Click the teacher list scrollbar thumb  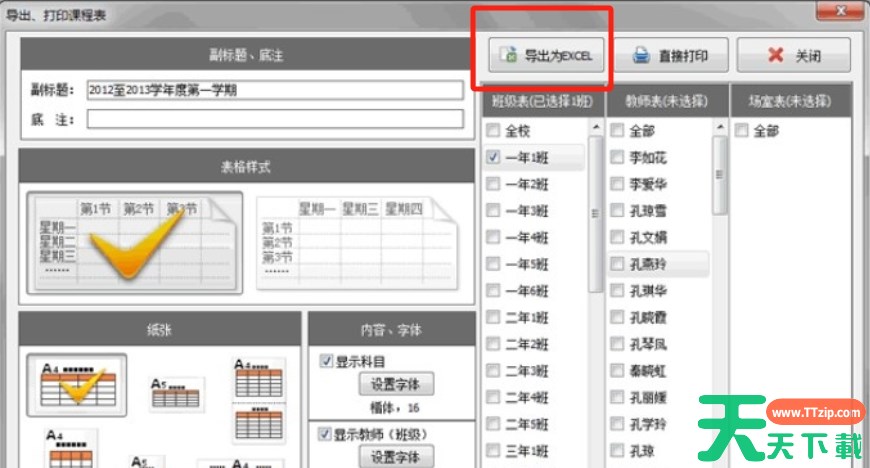point(720,175)
